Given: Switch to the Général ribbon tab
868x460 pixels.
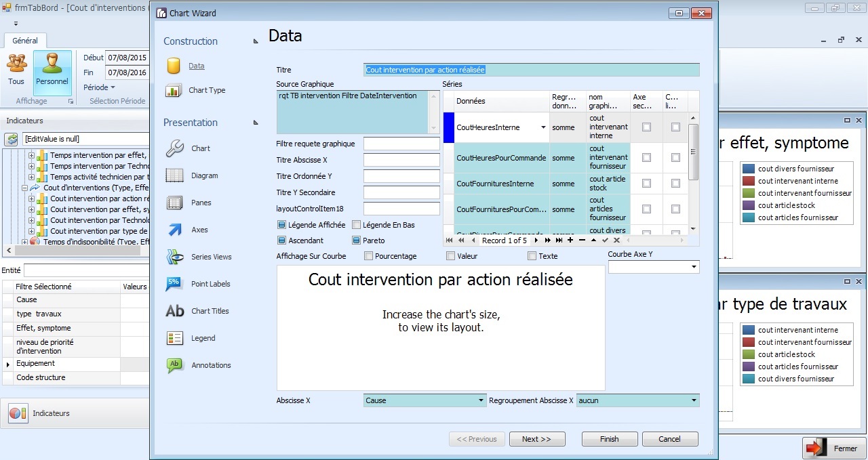Looking at the screenshot, I should point(25,41).
